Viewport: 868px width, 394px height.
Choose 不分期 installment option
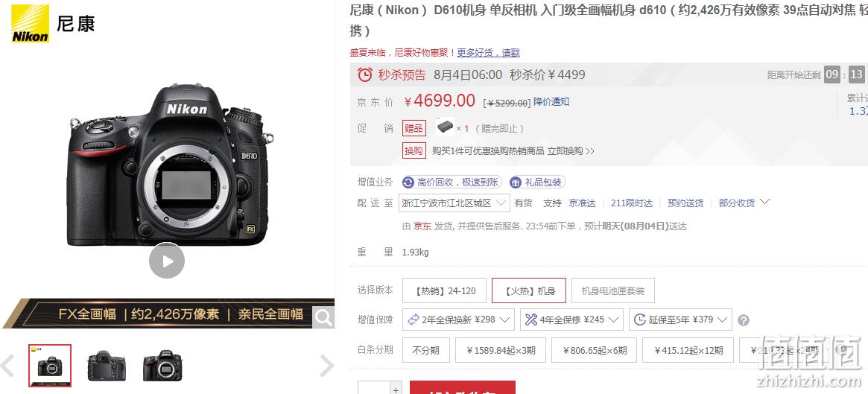click(x=425, y=350)
